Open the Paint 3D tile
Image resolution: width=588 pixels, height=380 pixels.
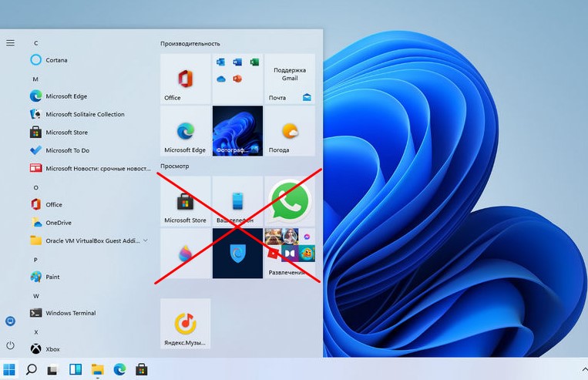[186, 254]
